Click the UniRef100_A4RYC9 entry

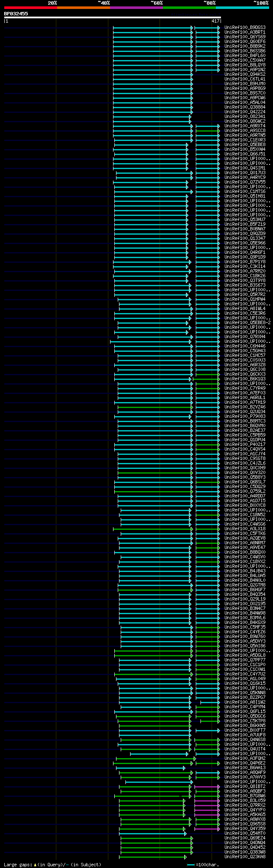pos(245,177)
